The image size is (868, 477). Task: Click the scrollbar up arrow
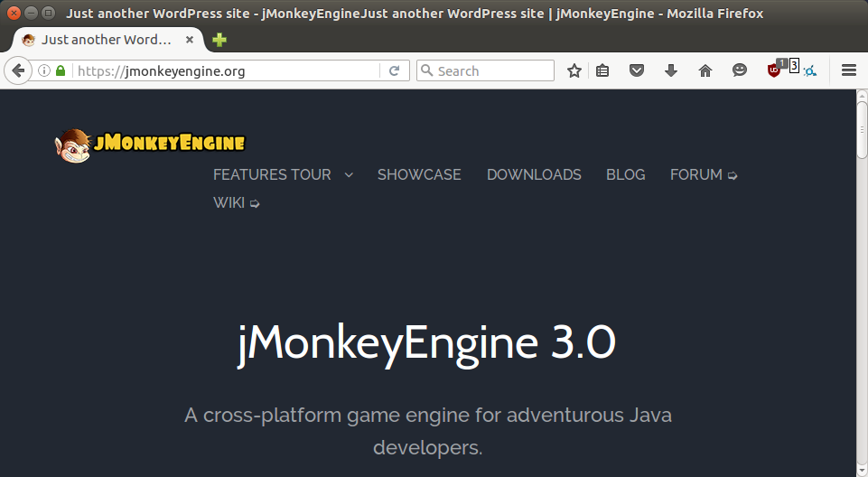point(862,95)
